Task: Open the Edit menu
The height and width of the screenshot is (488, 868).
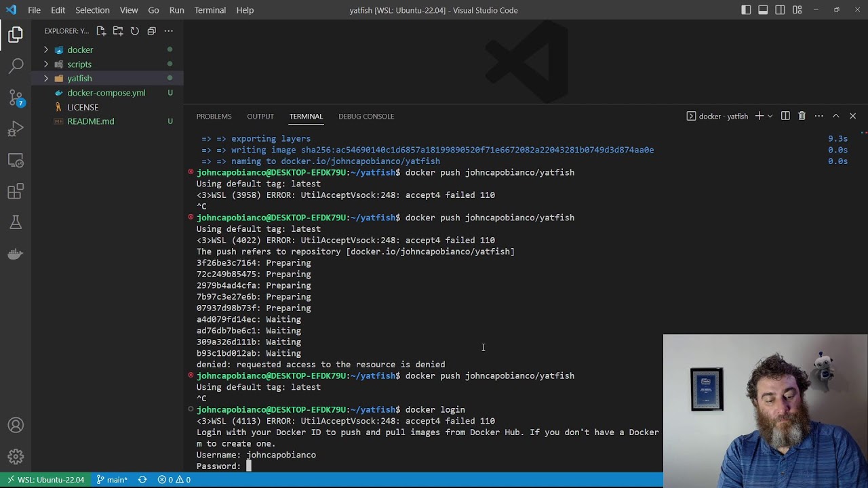Action: pos(58,10)
